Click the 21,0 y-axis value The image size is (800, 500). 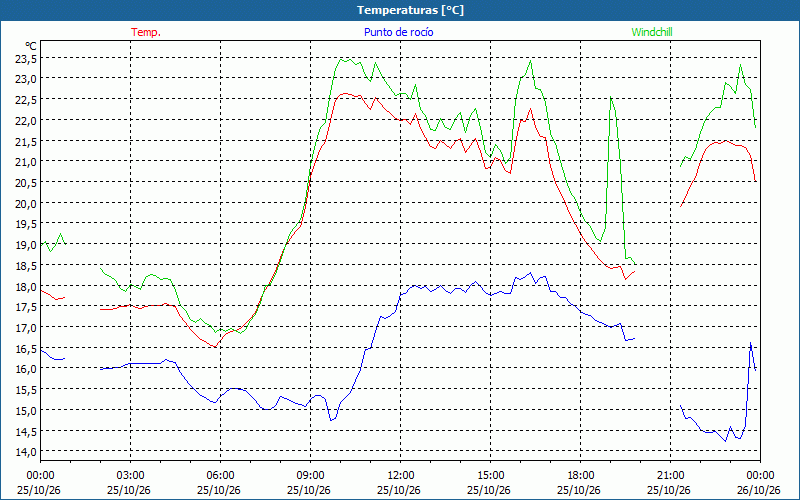coord(26,162)
